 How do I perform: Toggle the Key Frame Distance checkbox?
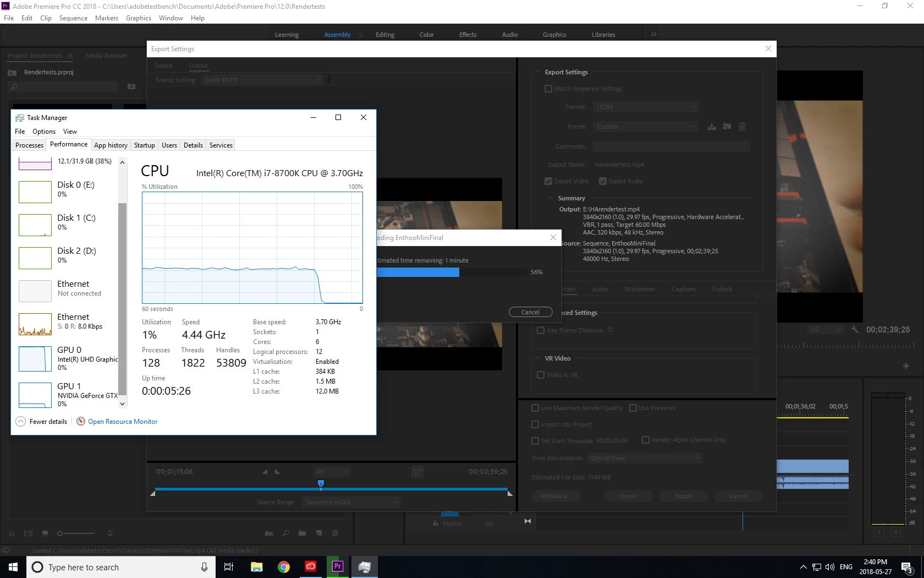[541, 330]
